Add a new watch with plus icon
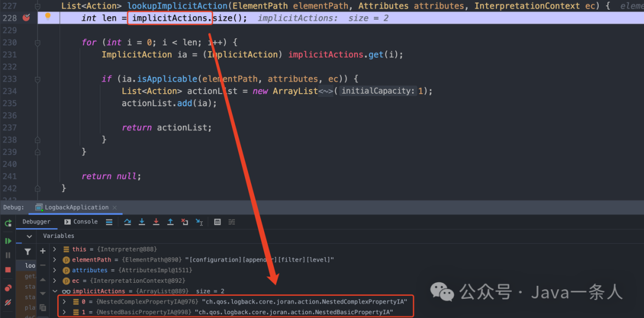This screenshot has height=318, width=644. tap(43, 251)
